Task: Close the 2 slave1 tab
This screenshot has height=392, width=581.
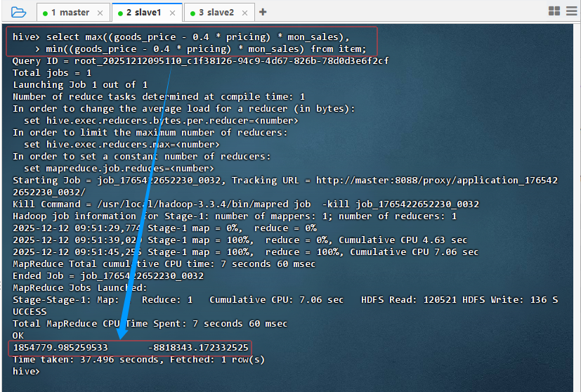Action: coord(172,13)
